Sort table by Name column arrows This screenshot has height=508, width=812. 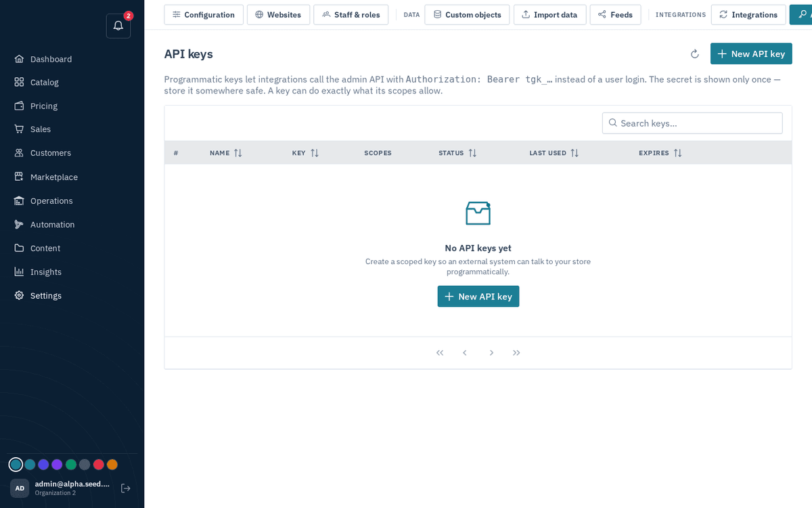pyautogui.click(x=238, y=153)
